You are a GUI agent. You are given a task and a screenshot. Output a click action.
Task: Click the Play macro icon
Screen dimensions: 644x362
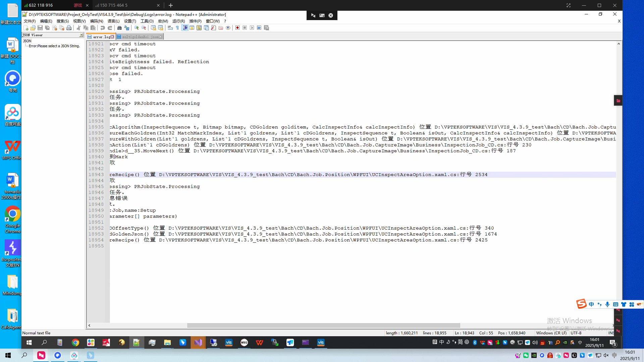252,28
